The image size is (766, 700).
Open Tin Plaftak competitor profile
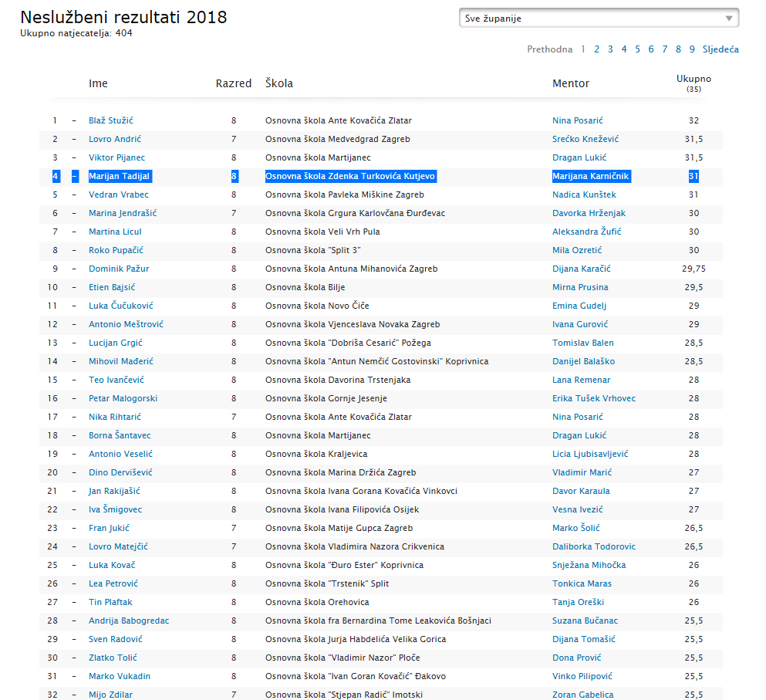110,603
